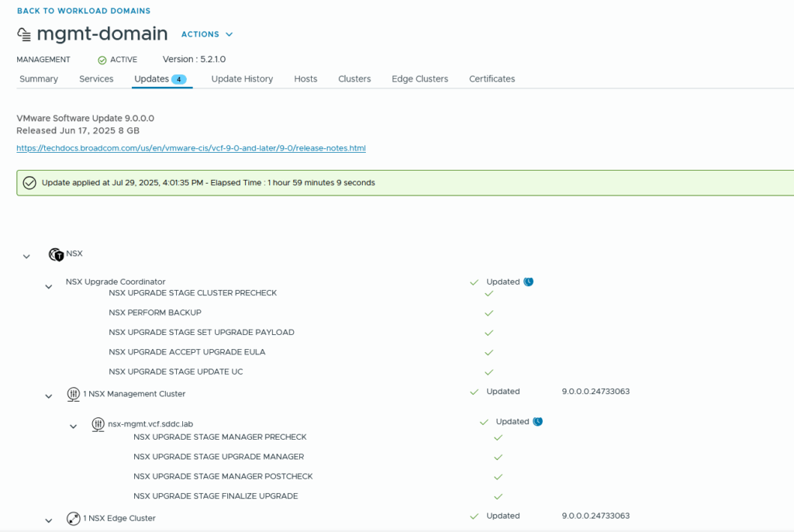Collapse the nsx-mgmt.vcf.sddc.lab node
Screen dimensions: 794x532
pos(74,427)
